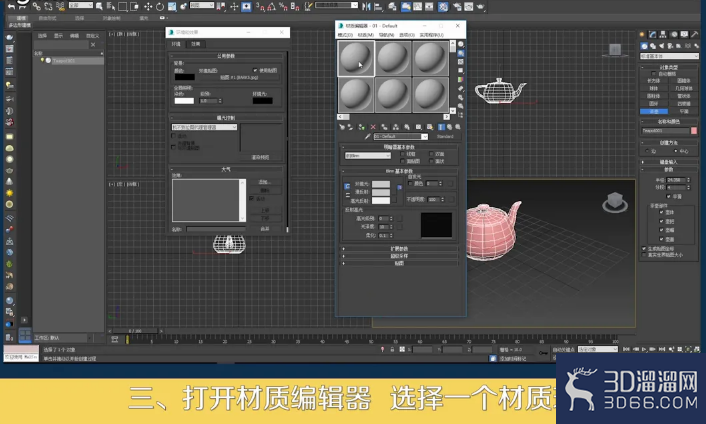
Task: Click the red X Reset Map icon
Action: [x=373, y=127]
